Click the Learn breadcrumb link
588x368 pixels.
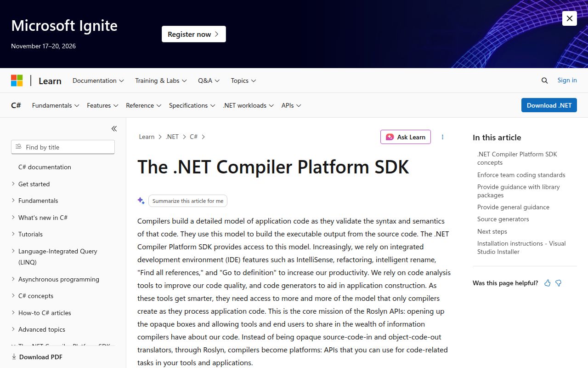click(x=147, y=137)
